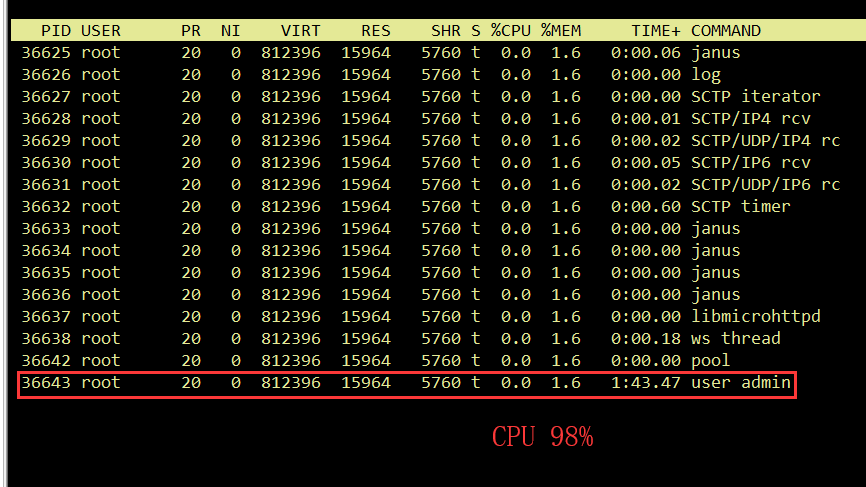The height and width of the screenshot is (487, 866).
Task: Click the red CPU 98% annotation text
Action: (542, 437)
